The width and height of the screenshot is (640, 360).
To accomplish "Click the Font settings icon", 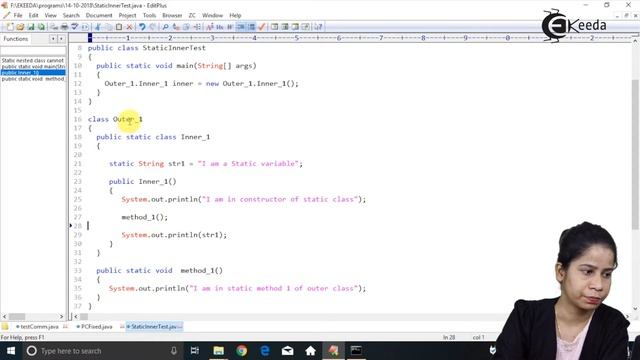I will pyautogui.click(x=209, y=27).
